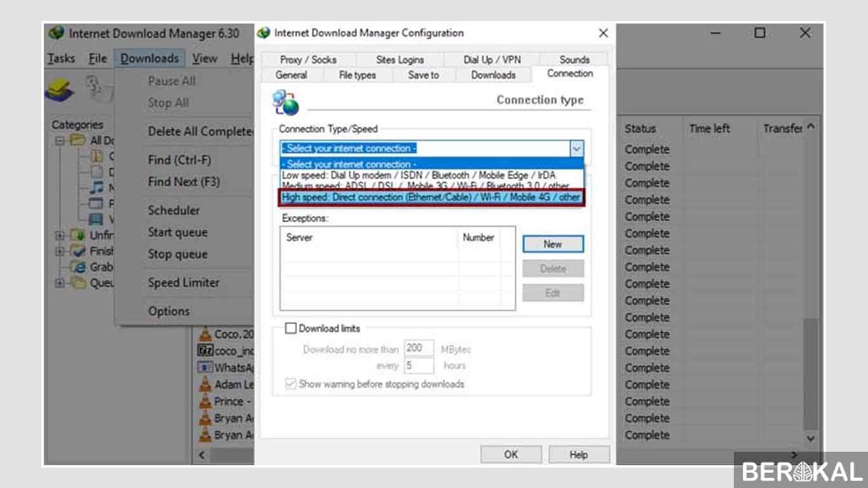Switch to the Downloads tab in Configuration

click(493, 75)
